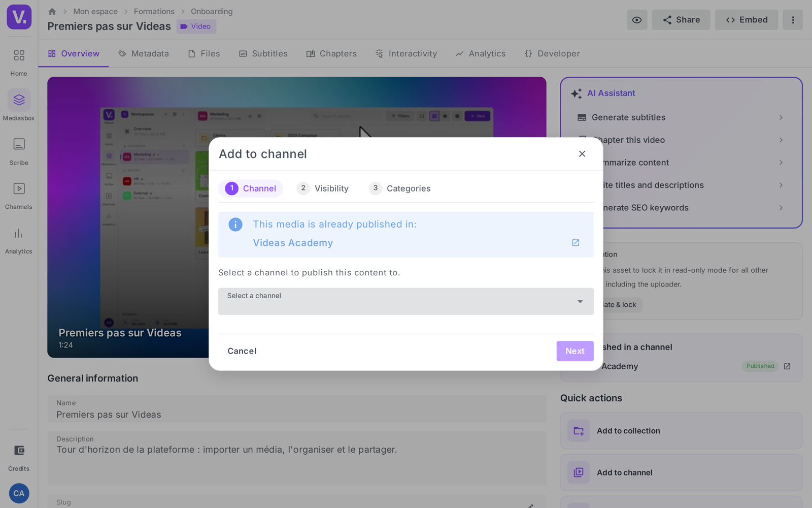Click the home breadcrumb icon

(52, 11)
